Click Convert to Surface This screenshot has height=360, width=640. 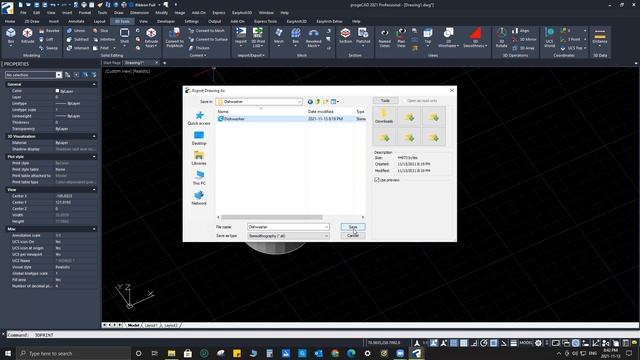pos(208,39)
